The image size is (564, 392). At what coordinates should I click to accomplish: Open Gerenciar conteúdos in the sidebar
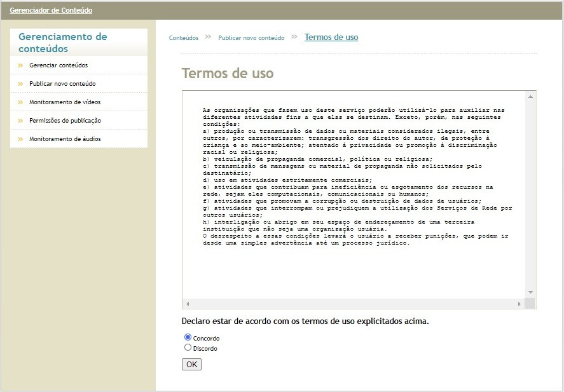58,65
